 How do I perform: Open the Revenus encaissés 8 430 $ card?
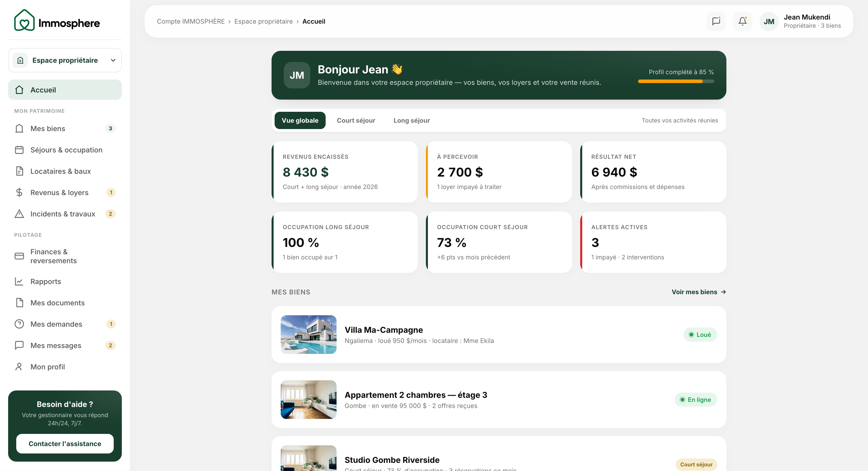pos(344,172)
